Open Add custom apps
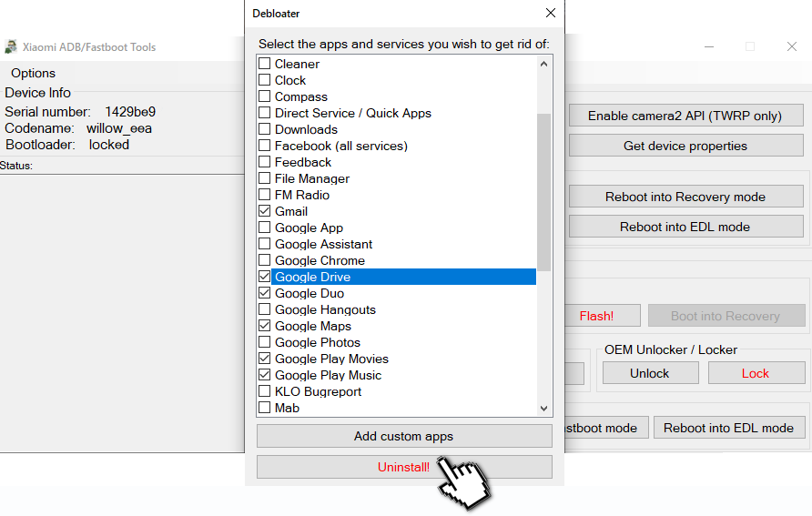812x516 pixels. pyautogui.click(x=404, y=436)
